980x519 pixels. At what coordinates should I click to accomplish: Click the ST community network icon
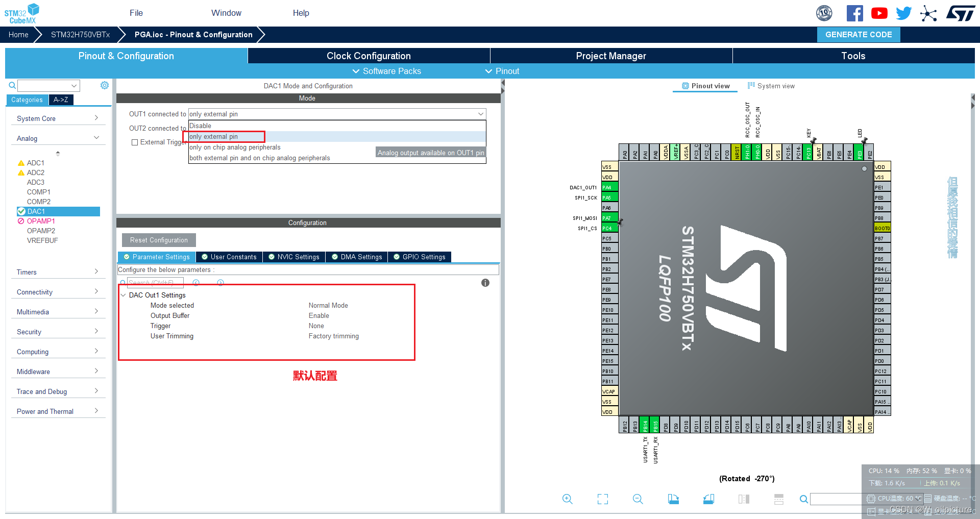[928, 13]
